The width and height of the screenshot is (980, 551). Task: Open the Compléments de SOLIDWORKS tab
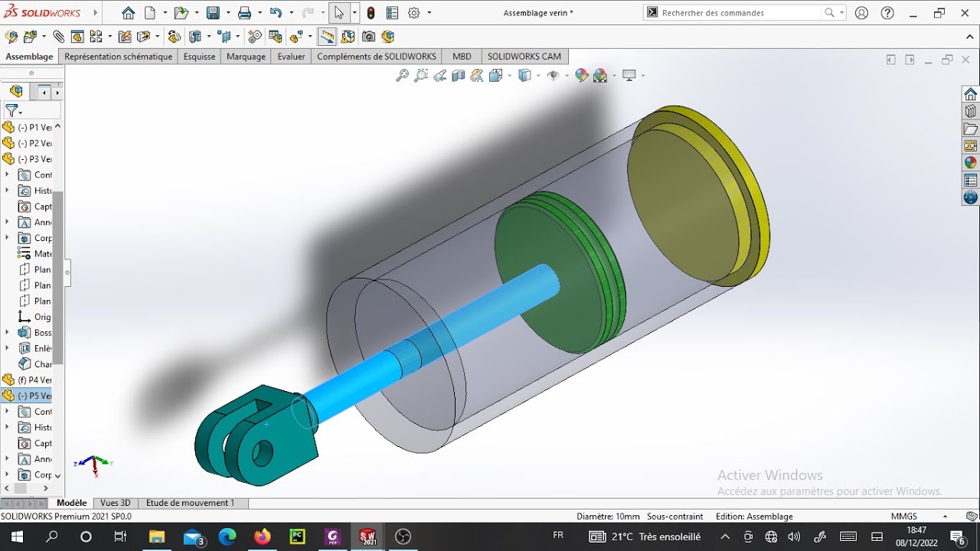[377, 57]
